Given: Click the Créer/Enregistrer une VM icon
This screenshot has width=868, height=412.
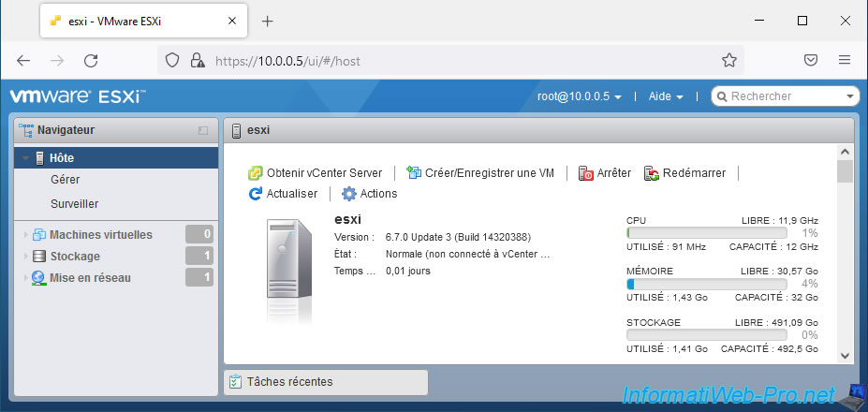Looking at the screenshot, I should (414, 173).
